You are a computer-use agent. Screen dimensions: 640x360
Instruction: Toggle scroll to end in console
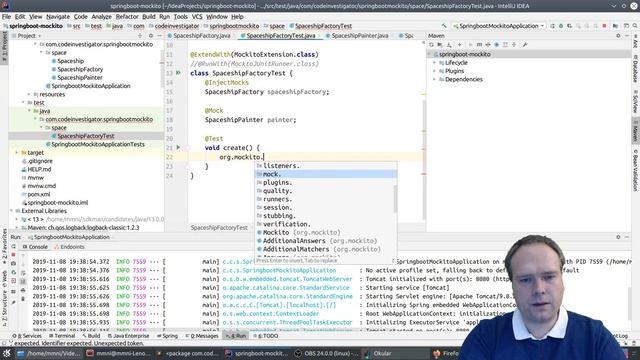(x=23, y=281)
